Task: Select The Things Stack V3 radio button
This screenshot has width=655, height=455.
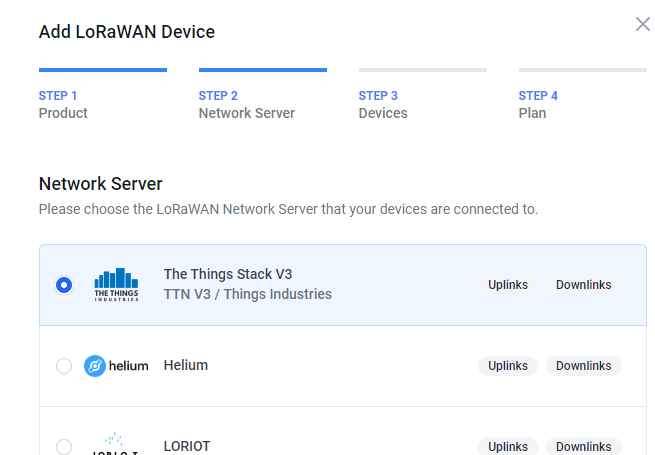Action: [x=64, y=285]
